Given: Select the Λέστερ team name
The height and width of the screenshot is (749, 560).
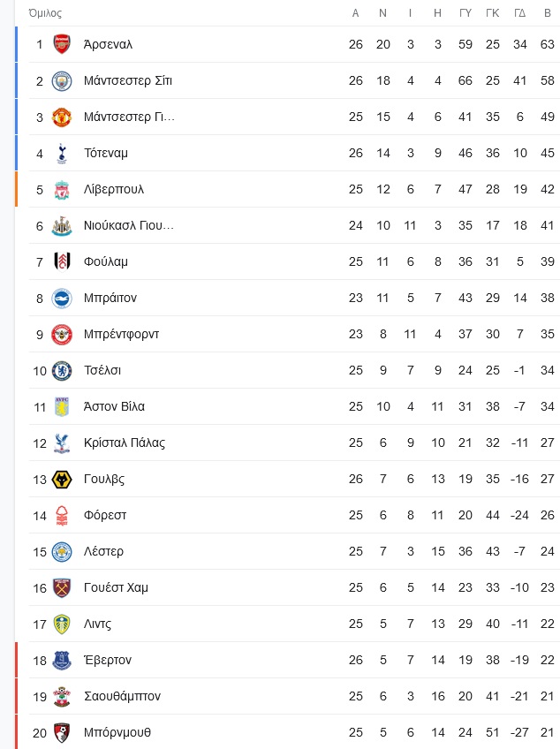Looking at the screenshot, I should point(103,551).
